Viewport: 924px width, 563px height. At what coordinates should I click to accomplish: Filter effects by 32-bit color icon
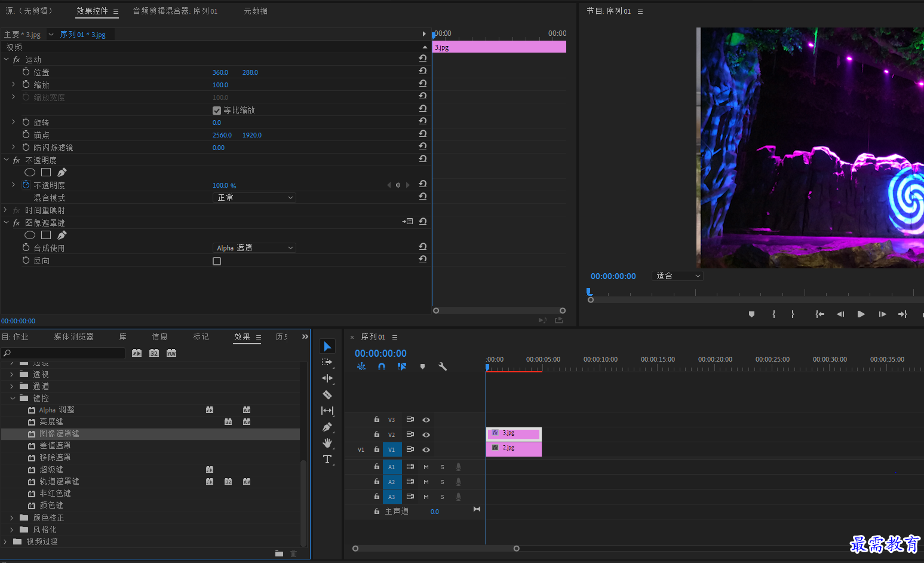pyautogui.click(x=154, y=353)
